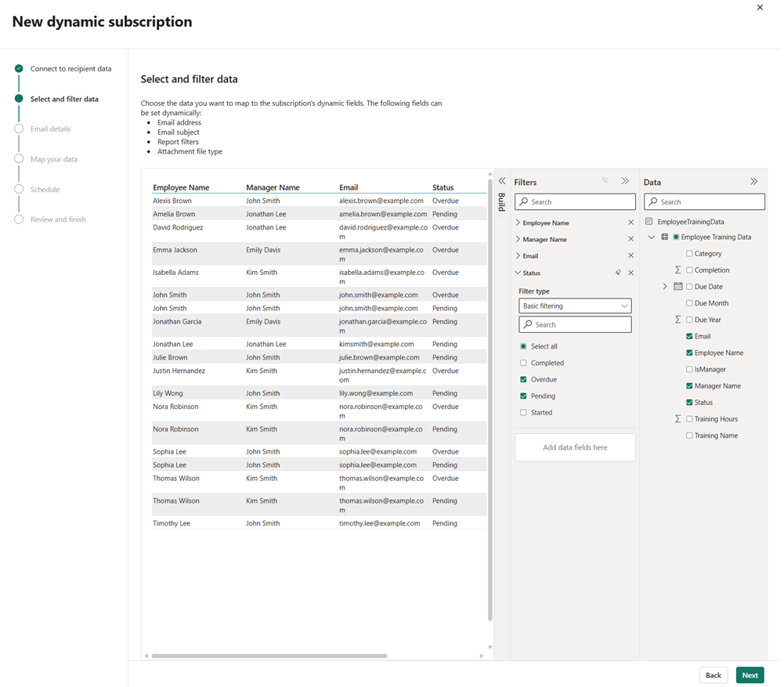Sort by Manager Name column header

coord(273,187)
